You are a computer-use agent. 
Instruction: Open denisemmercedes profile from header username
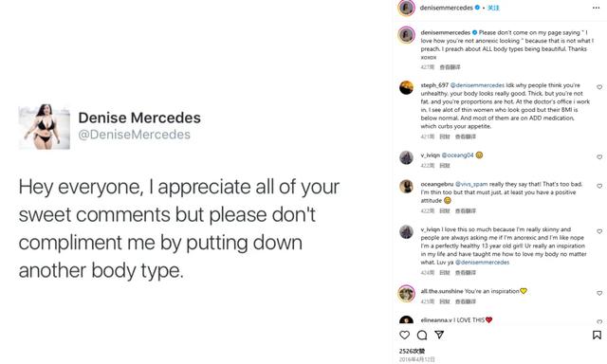click(447, 8)
